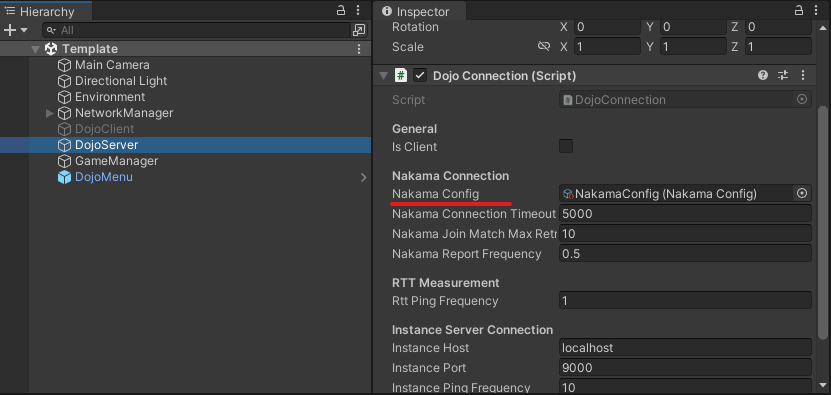Select the Template scene row
Image resolution: width=831 pixels, height=395 pixels.
coord(185,49)
